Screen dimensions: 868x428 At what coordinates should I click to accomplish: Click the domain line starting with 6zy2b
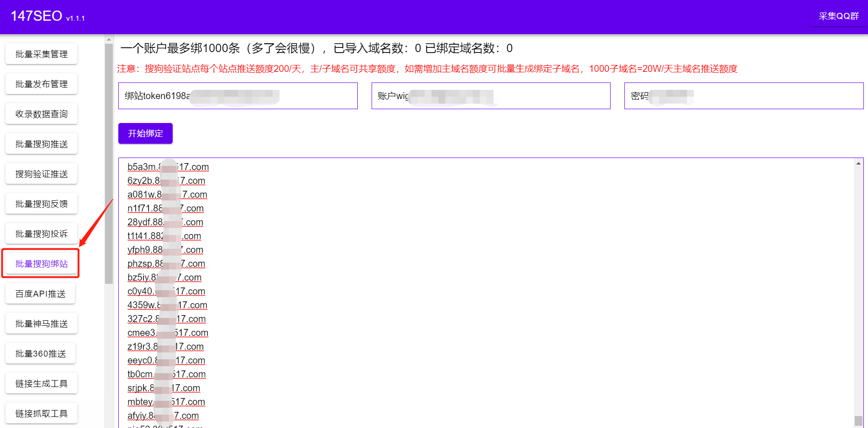point(166,181)
